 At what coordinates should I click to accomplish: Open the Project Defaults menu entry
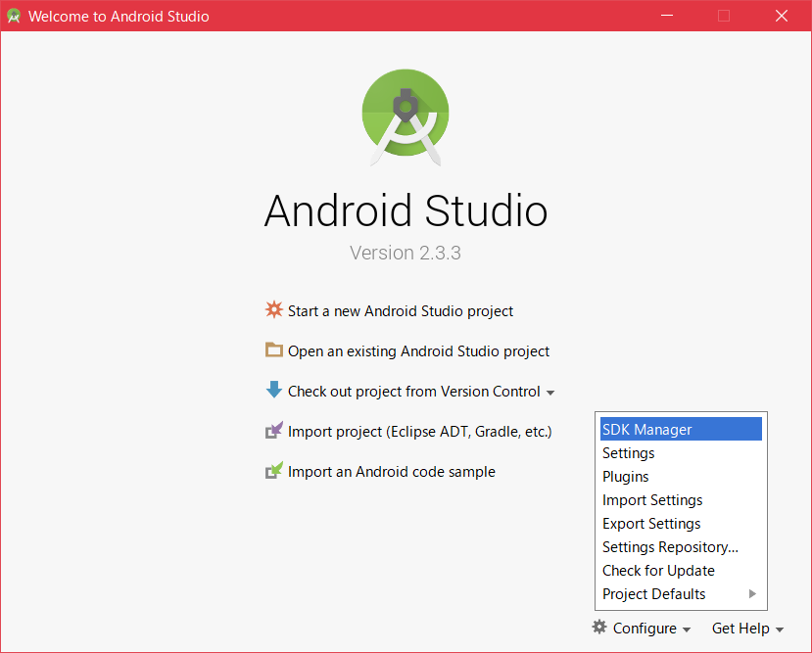coord(681,594)
